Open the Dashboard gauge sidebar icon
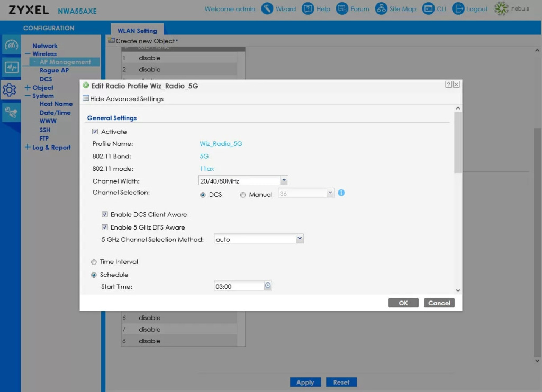Screen dimensions: 542x392 [x=11, y=45]
